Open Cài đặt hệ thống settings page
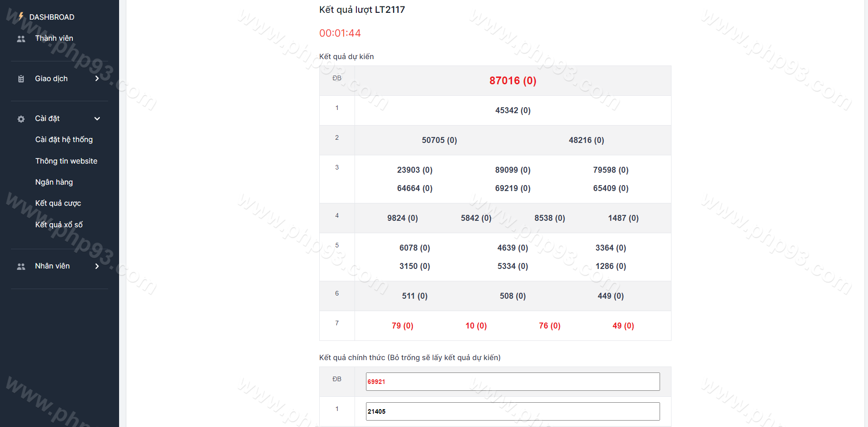This screenshot has width=868, height=427. pos(64,140)
